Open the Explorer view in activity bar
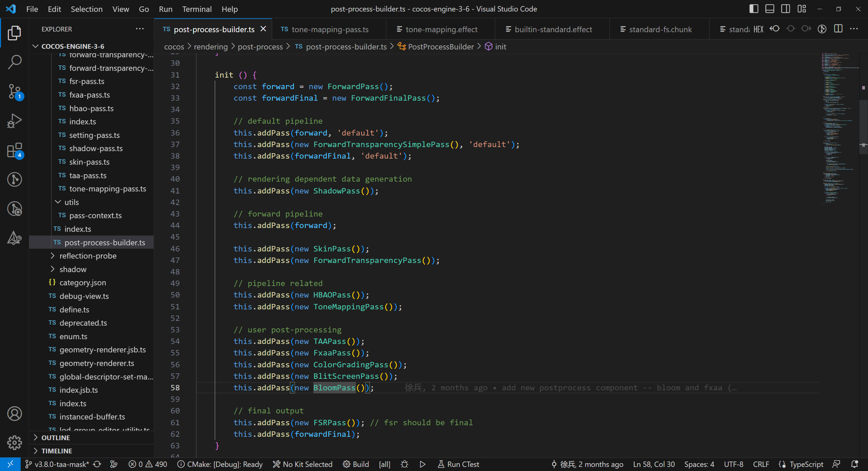 [x=14, y=33]
